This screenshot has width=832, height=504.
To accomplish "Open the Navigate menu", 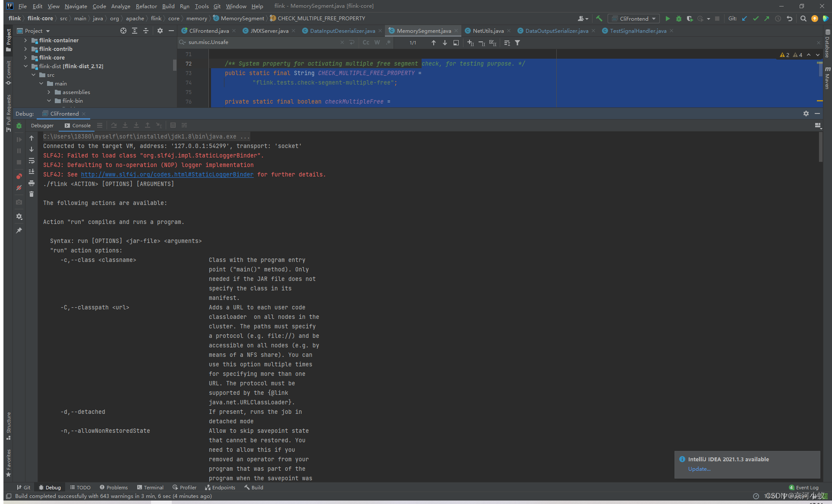I will pyautogui.click(x=76, y=6).
